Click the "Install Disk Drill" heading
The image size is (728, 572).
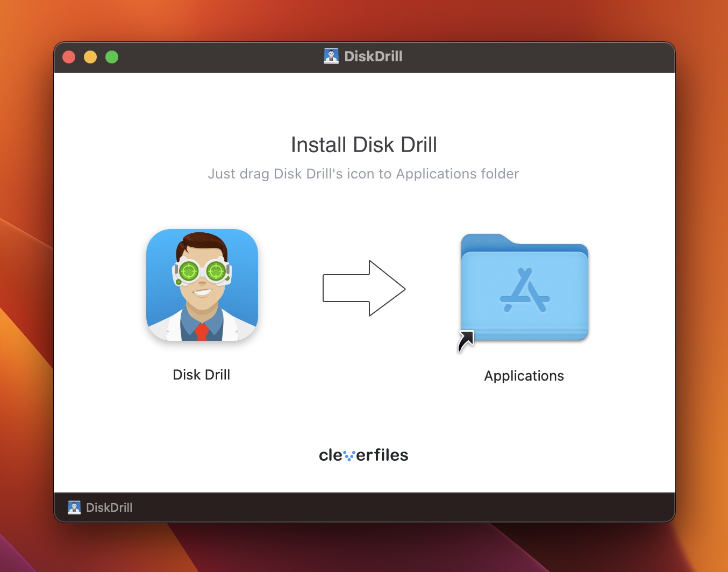(363, 145)
